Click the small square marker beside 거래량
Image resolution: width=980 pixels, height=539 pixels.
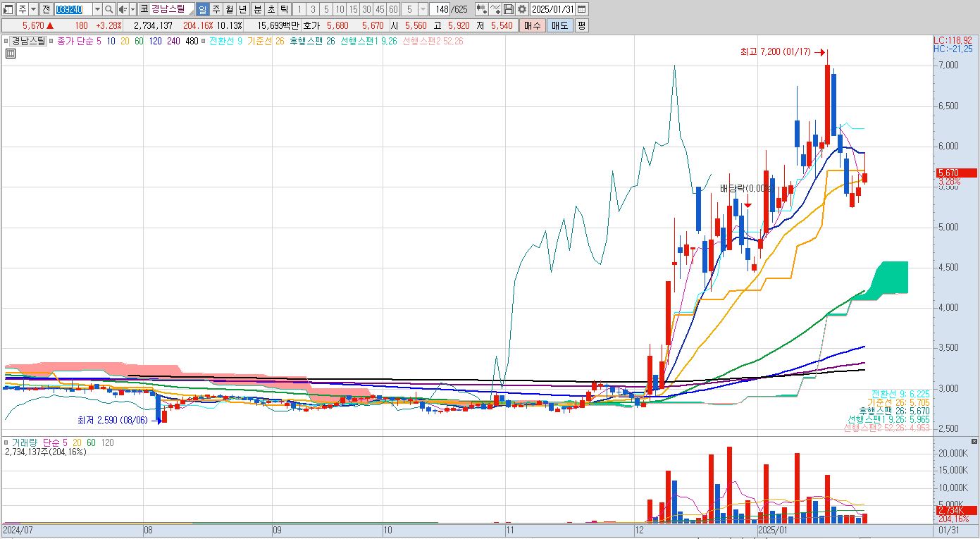tap(6, 442)
